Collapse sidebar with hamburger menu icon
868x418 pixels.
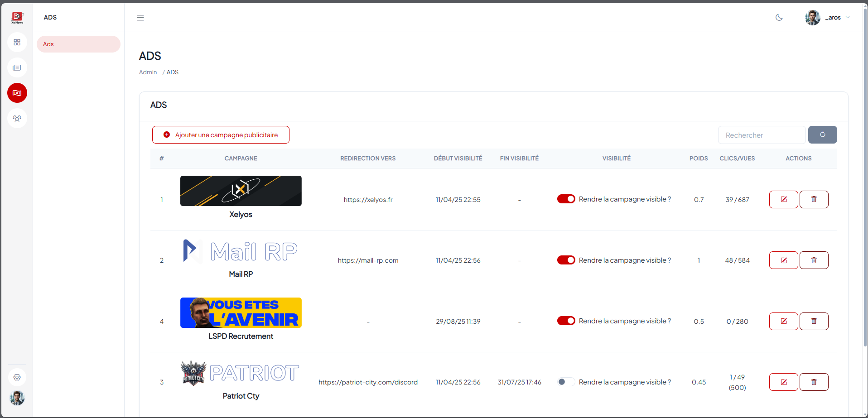click(x=140, y=18)
